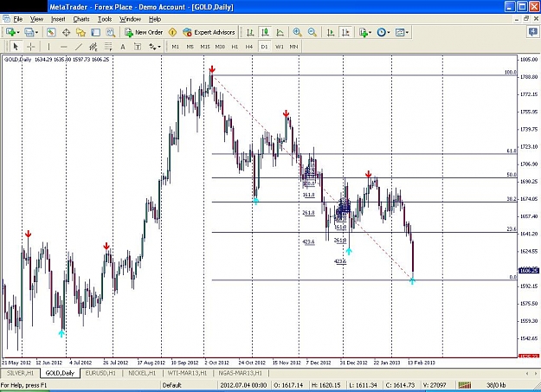Click the current price label on price axis
The image size is (541, 392).
pyautogui.click(x=529, y=270)
